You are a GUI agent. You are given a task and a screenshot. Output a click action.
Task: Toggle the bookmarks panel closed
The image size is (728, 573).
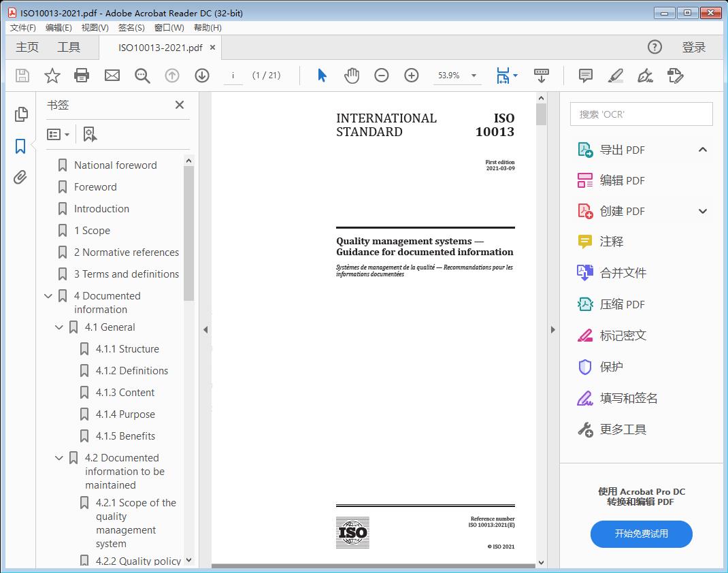point(179,105)
